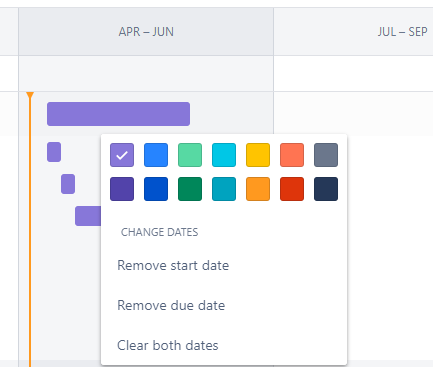This screenshot has width=433, height=367.
Task: Choose the yellow color swatch
Action: [x=258, y=155]
